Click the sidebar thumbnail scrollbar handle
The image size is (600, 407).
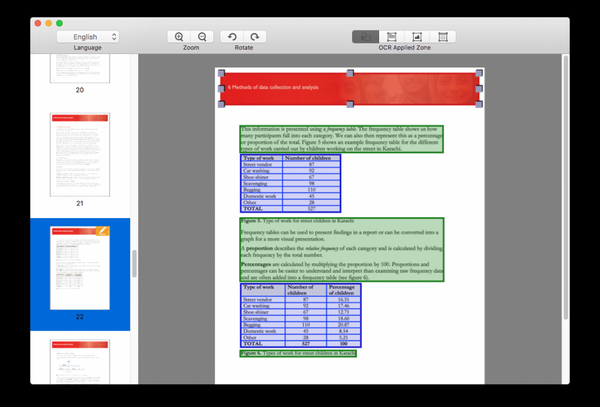[x=134, y=264]
